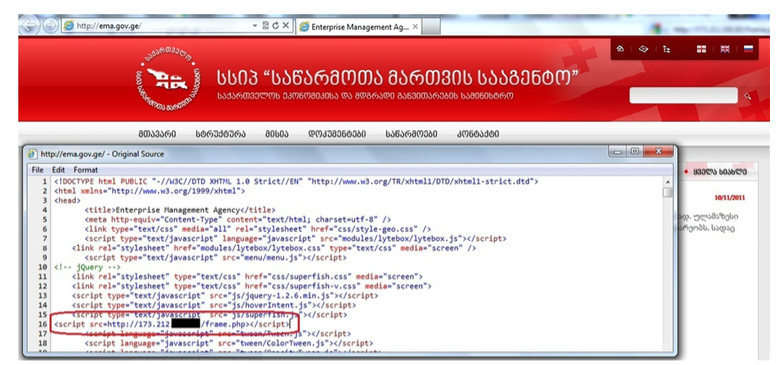Click the browser Forward arrow button
This screenshot has height=365, width=778.
click(50, 26)
